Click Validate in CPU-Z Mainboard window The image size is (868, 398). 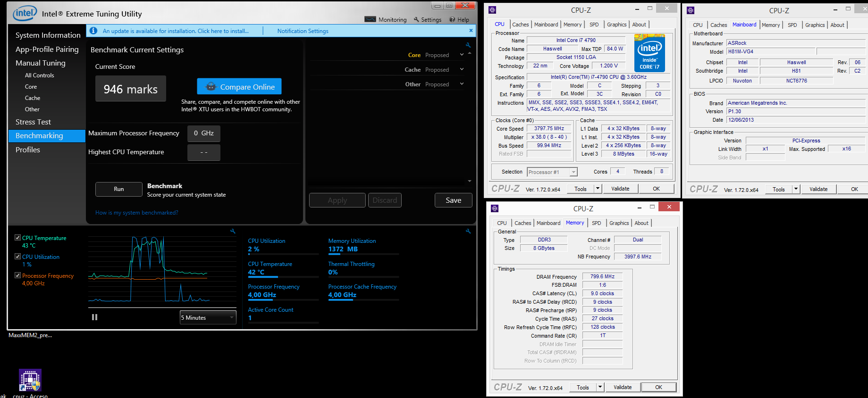(818, 189)
